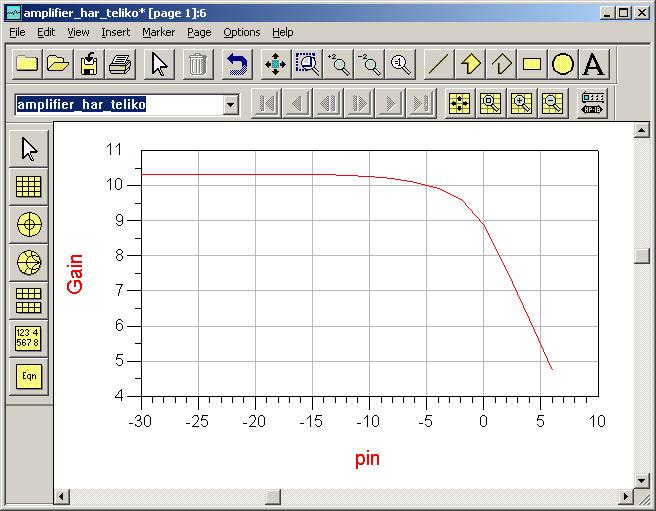This screenshot has width=656, height=511.
Task: Minimize the amplifier_har_teliko window
Action: pos(608,13)
